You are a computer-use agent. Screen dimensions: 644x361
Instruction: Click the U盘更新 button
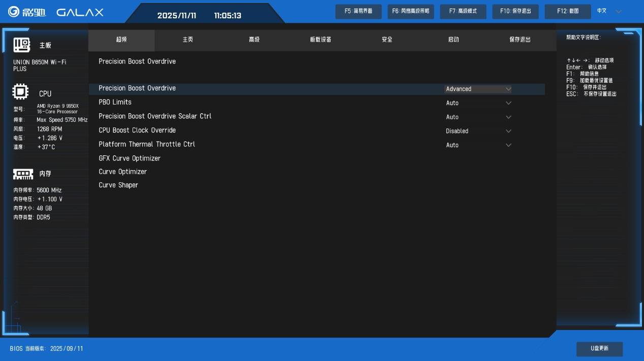point(599,349)
